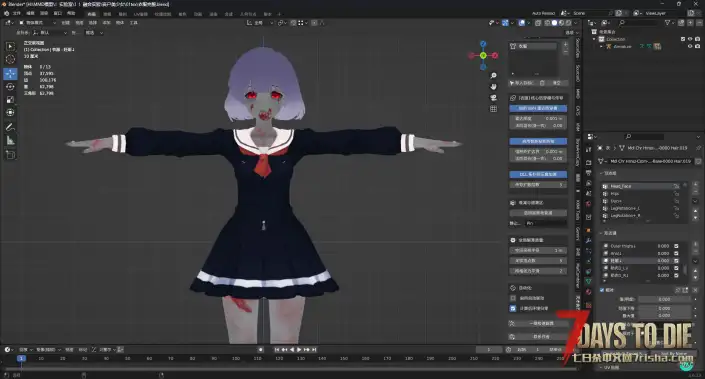The image size is (705, 379).
Task: Open the Render properties tab icon
Action: point(589,162)
